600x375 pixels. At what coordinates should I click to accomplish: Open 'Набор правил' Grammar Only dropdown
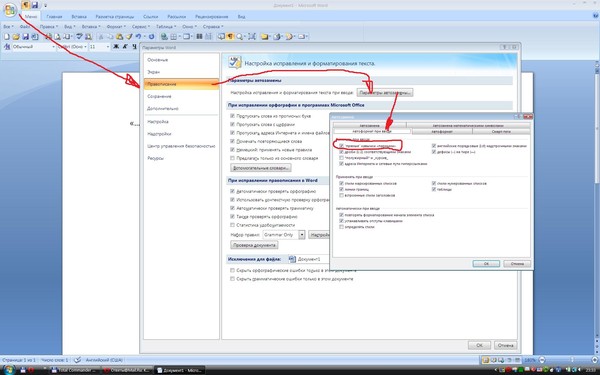[302, 235]
